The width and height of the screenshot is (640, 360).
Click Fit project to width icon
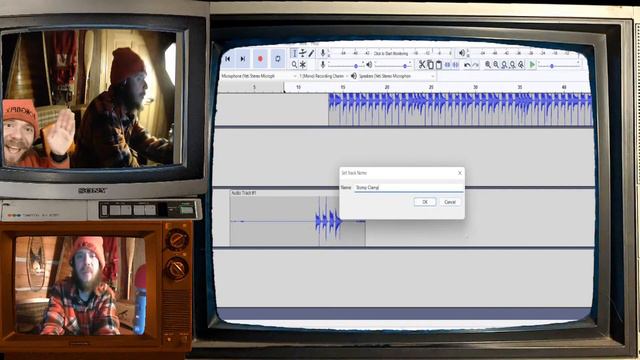513,64
